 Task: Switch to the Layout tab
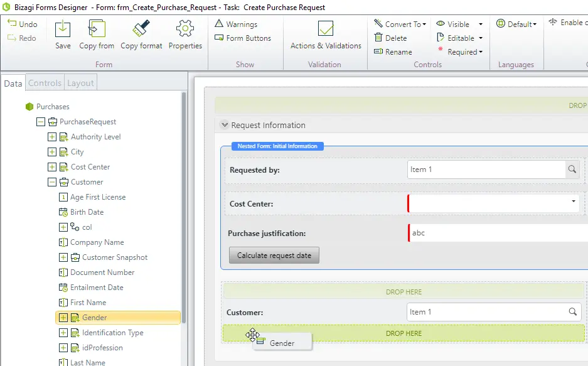(x=80, y=83)
